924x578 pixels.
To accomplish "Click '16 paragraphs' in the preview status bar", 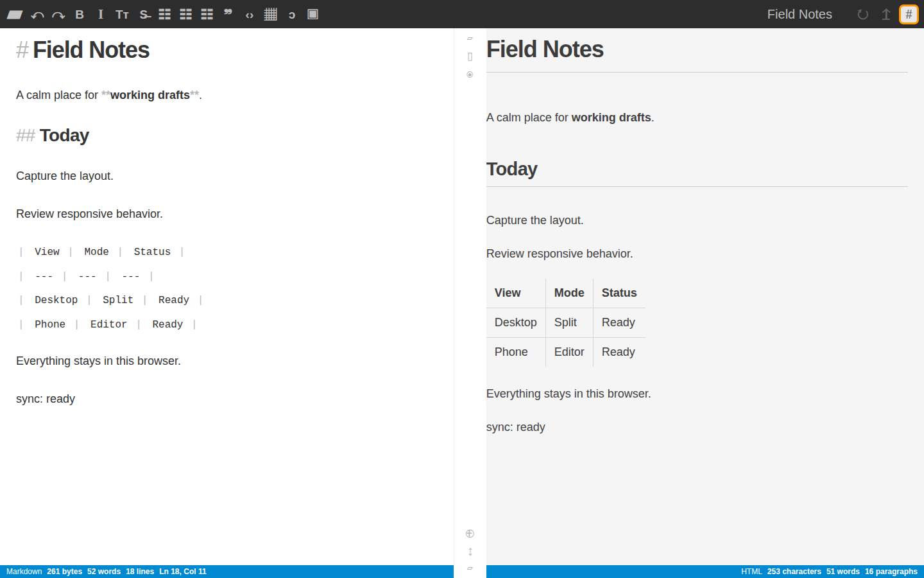I will point(891,572).
